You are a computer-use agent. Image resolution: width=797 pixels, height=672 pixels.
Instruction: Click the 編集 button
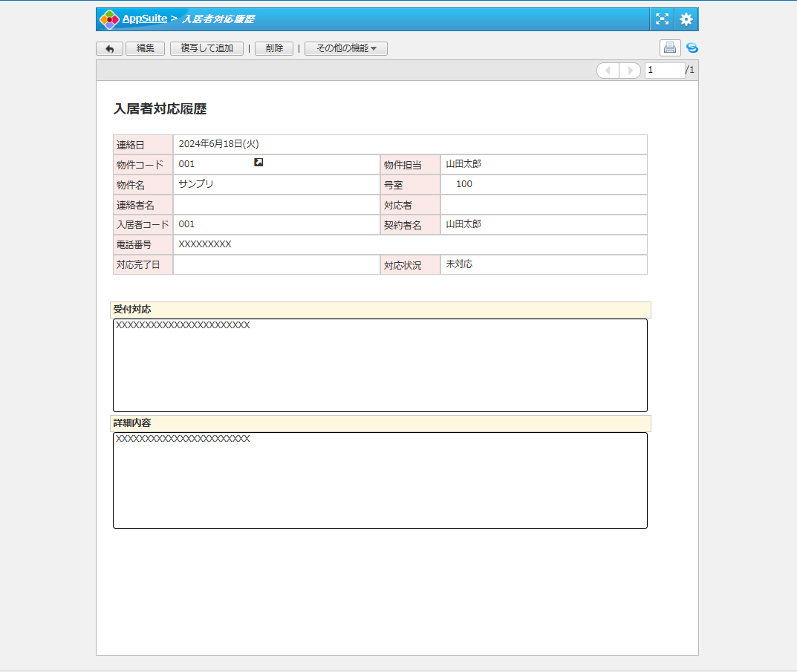click(x=145, y=48)
